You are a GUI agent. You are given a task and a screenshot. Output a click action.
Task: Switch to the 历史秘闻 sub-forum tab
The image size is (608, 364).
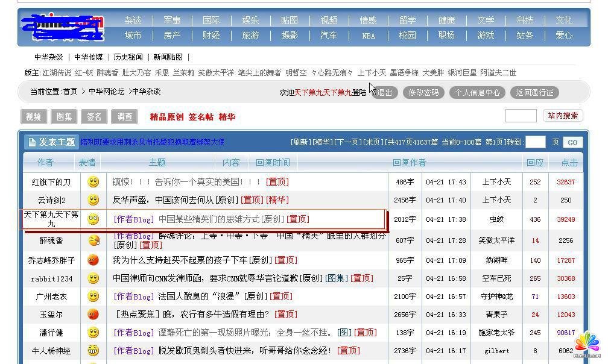click(x=128, y=57)
